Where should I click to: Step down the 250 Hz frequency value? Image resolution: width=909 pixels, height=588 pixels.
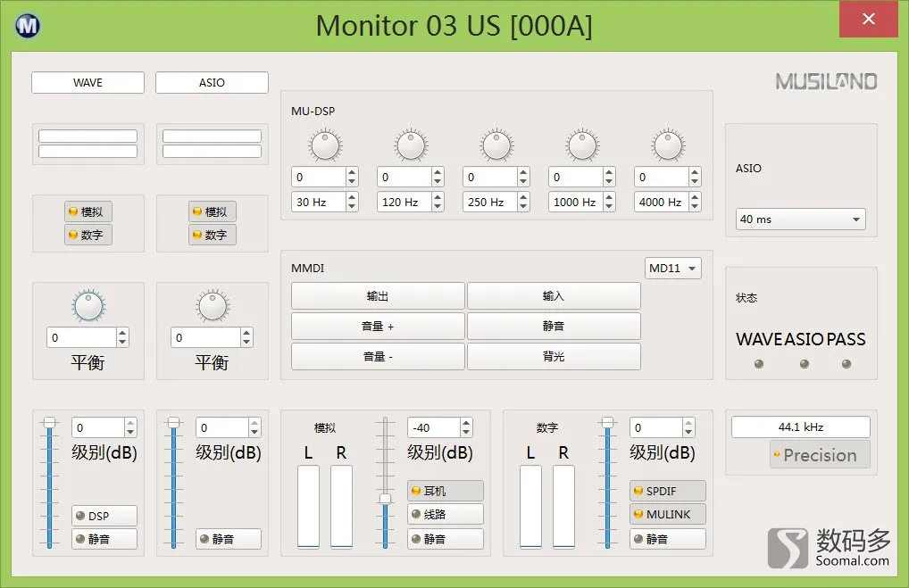(x=523, y=206)
